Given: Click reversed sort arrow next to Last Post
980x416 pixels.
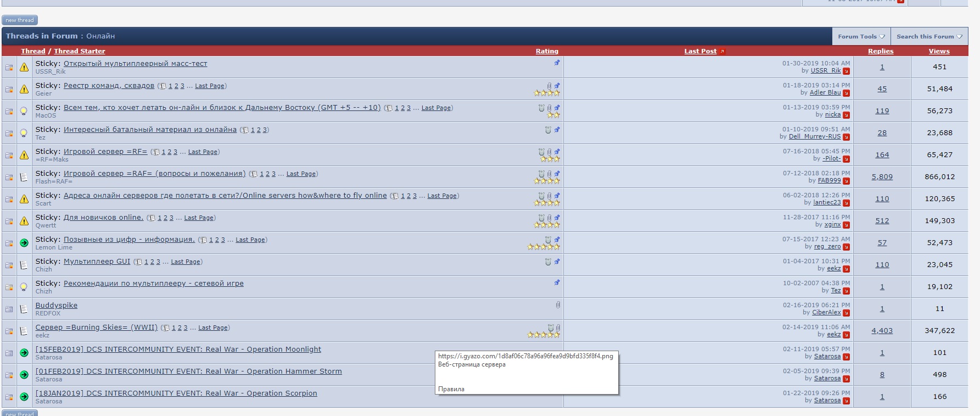Looking at the screenshot, I should (723, 51).
